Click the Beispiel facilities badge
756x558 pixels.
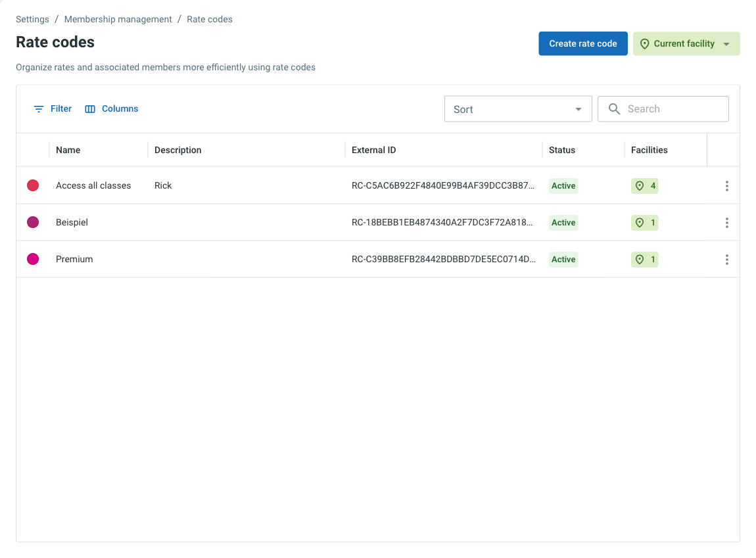pyautogui.click(x=645, y=223)
